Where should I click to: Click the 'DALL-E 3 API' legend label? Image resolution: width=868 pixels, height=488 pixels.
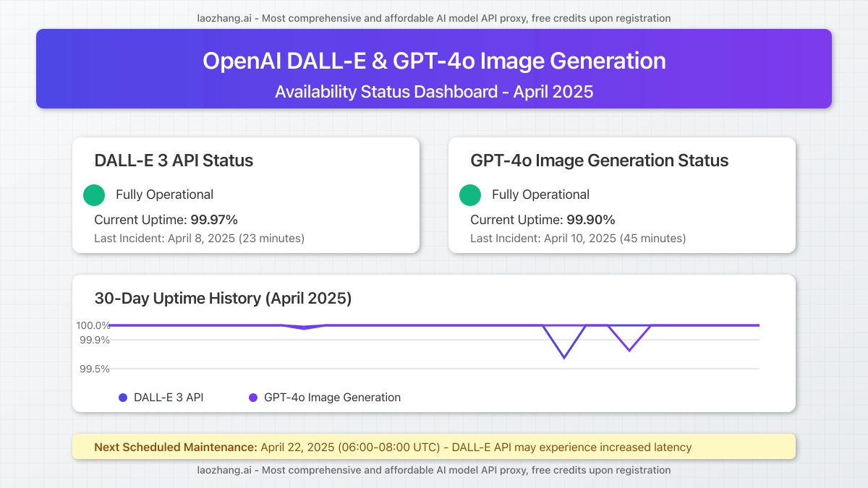point(169,397)
